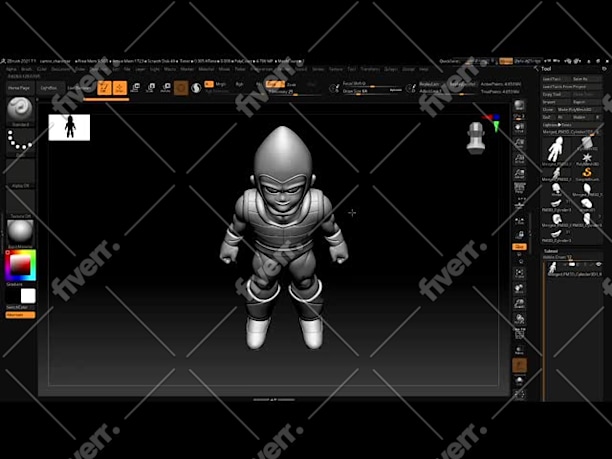Screen dimensions: 612x459
Task: Open the Brush menu in menu bar
Action: pyautogui.click(x=27, y=69)
